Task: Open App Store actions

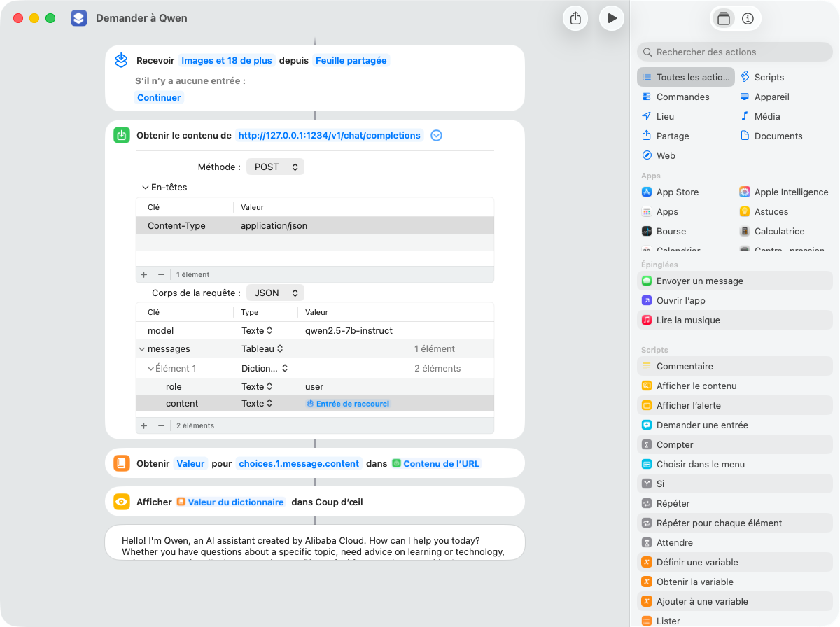Action: pyautogui.click(x=670, y=192)
